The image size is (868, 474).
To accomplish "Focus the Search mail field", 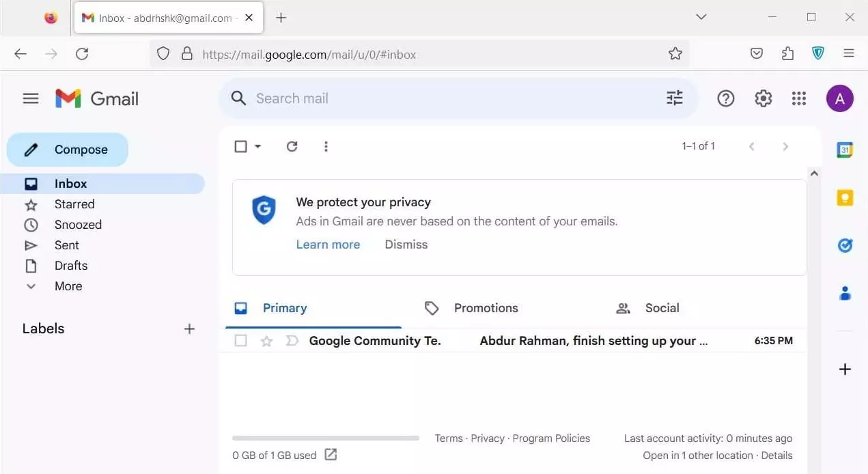I will click(x=458, y=98).
